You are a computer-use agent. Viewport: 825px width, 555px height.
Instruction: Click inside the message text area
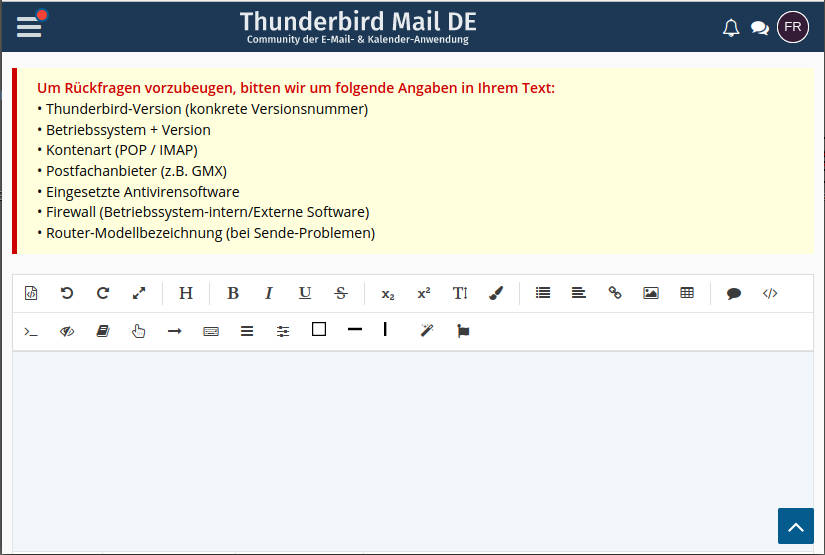tap(413, 450)
